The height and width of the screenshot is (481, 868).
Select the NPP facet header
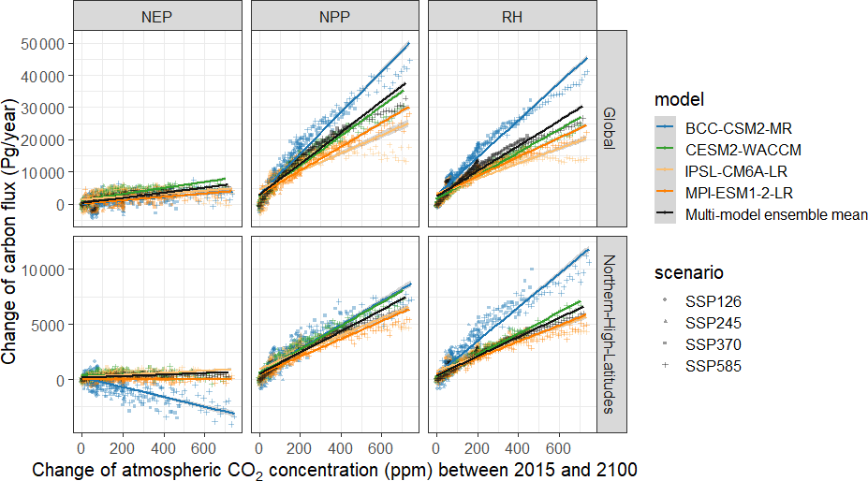pos(332,15)
